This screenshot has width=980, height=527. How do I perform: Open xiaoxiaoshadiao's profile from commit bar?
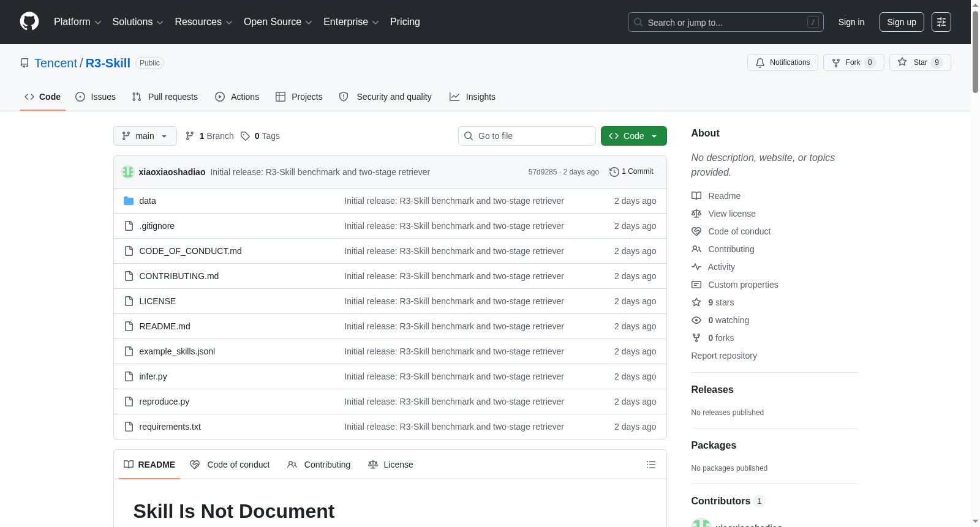pyautogui.click(x=172, y=172)
